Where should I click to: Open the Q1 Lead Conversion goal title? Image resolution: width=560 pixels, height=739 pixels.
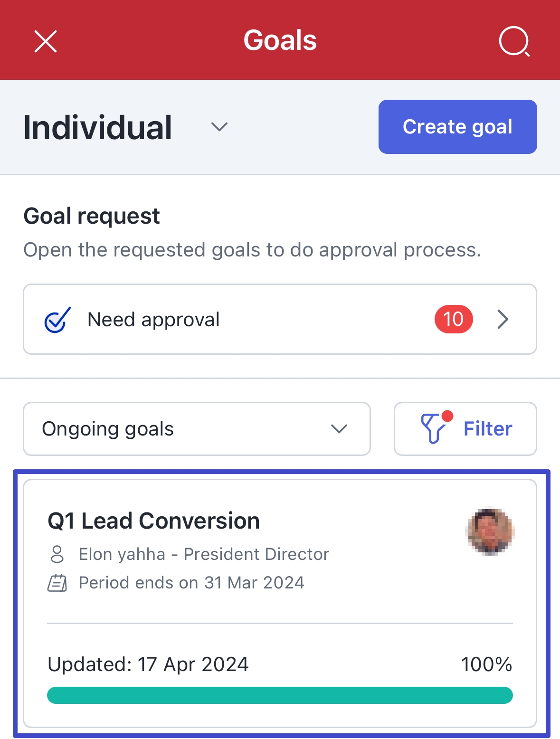tap(154, 521)
